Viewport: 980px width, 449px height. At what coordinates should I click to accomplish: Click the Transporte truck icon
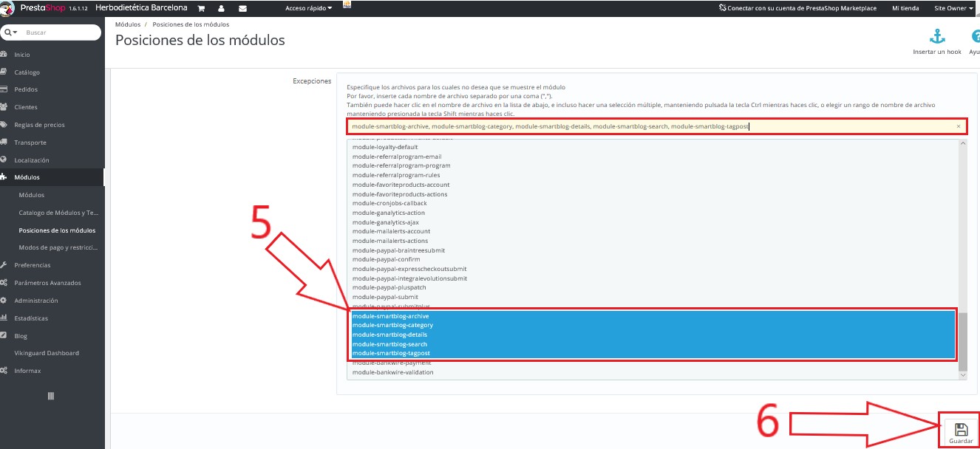click(x=4, y=143)
